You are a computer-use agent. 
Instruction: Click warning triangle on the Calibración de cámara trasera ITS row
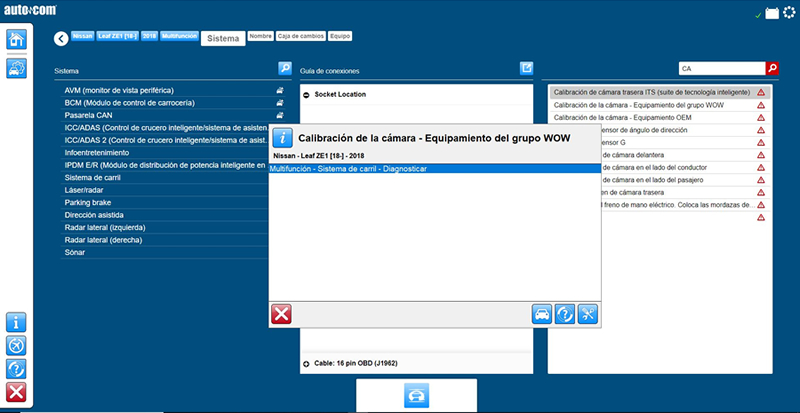coord(761,92)
